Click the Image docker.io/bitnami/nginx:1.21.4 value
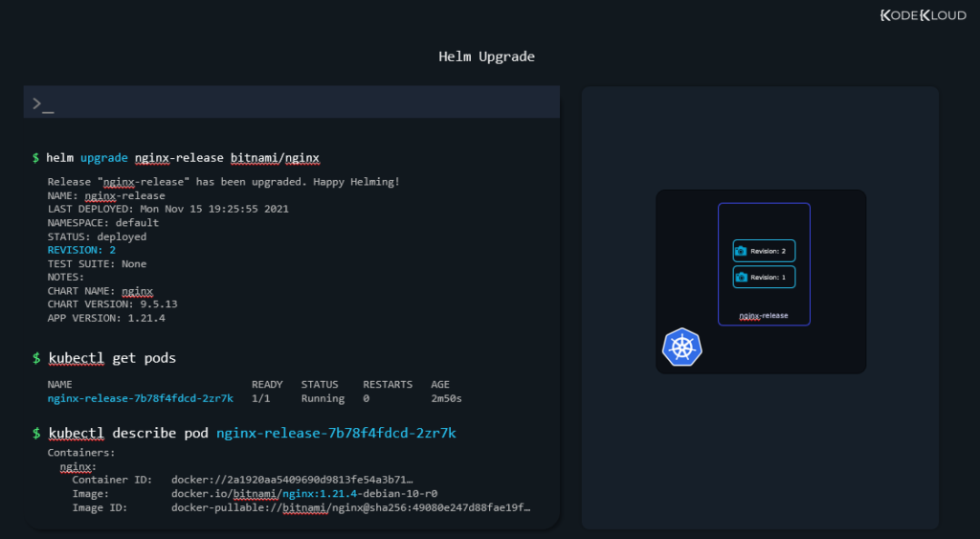Image resolution: width=980 pixels, height=539 pixels. coord(304,494)
